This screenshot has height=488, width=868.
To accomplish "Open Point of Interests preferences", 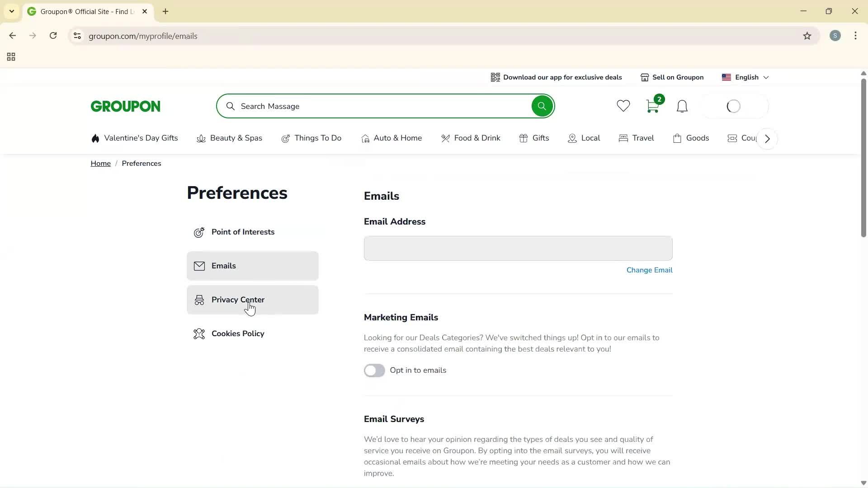I will tap(243, 232).
